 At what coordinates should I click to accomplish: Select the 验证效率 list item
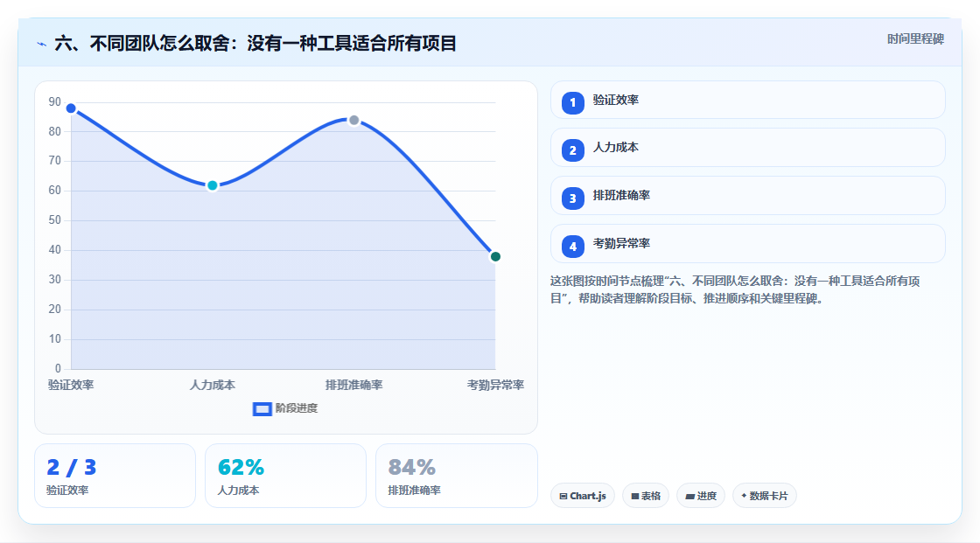click(x=747, y=100)
